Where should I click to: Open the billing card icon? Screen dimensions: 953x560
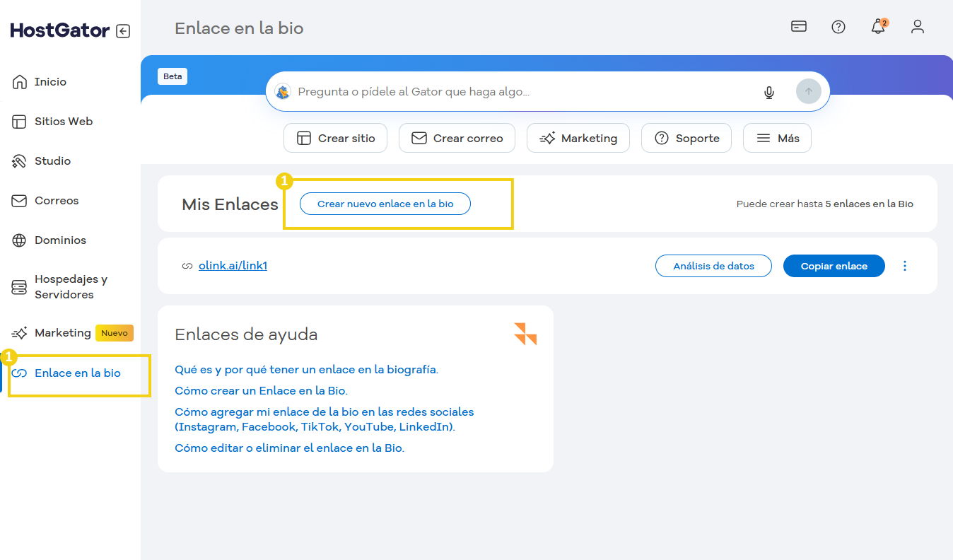[799, 27]
